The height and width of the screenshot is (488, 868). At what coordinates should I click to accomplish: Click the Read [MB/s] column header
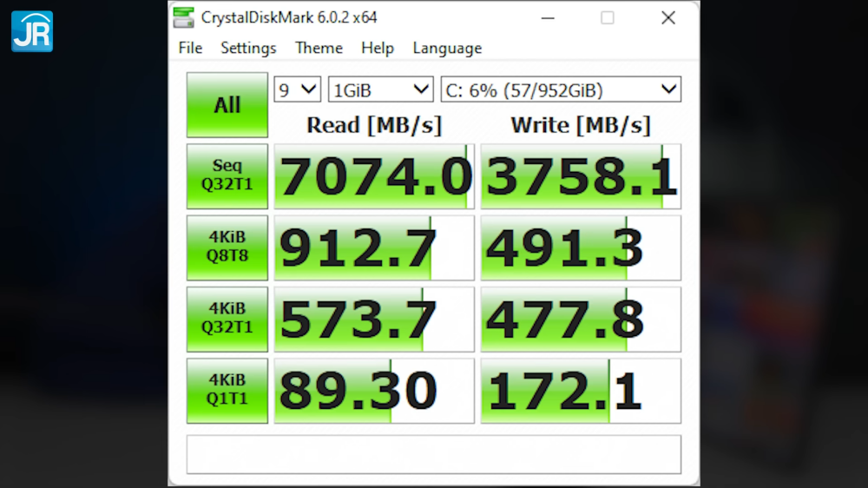(374, 125)
